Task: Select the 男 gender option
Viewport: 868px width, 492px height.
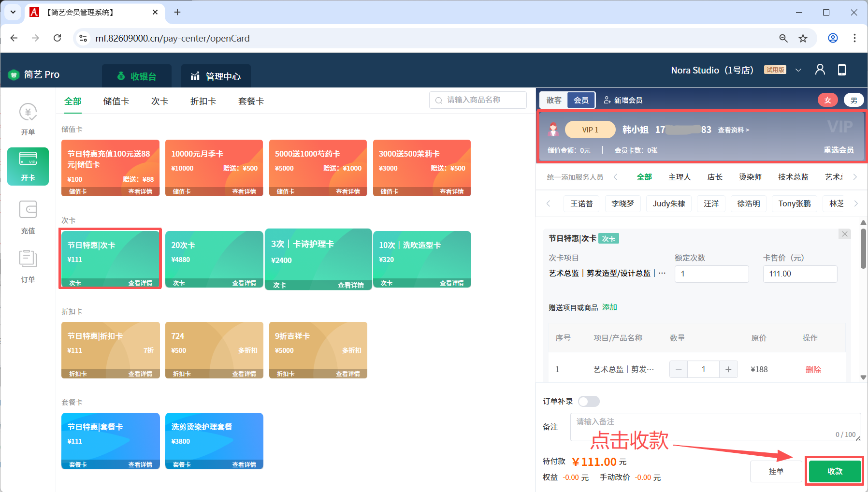Action: [x=854, y=100]
